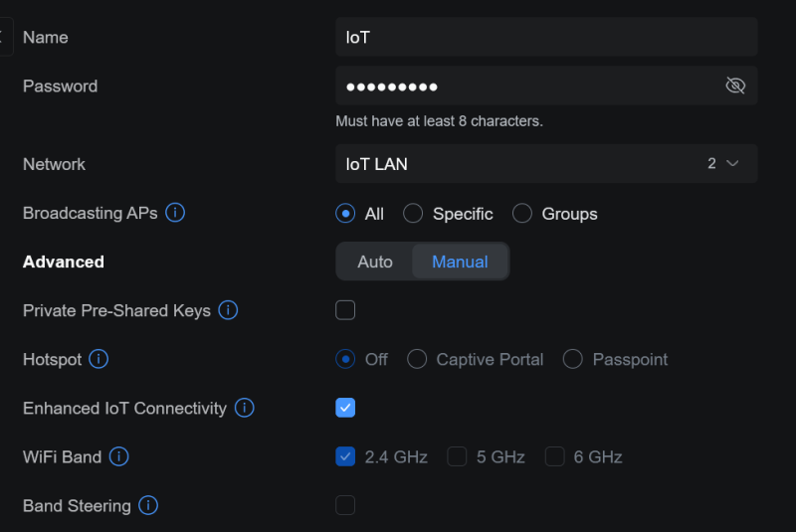This screenshot has width=796, height=532.
Task: Enable the Private Pre-Shared Keys checkbox
Action: 345,310
